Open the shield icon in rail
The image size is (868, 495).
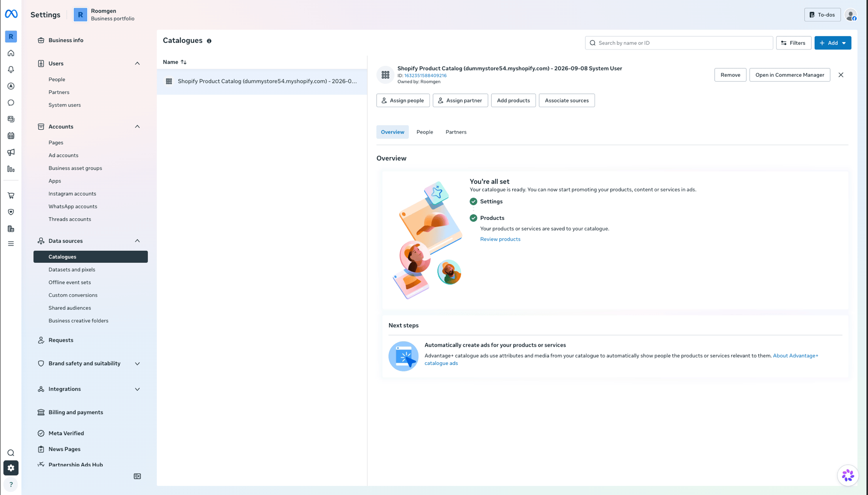tap(11, 212)
